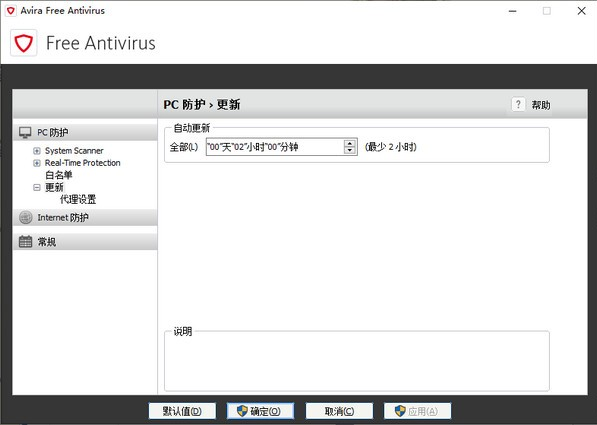The image size is (597, 425).
Task: Decrease update interval with down arrow
Action: click(350, 150)
